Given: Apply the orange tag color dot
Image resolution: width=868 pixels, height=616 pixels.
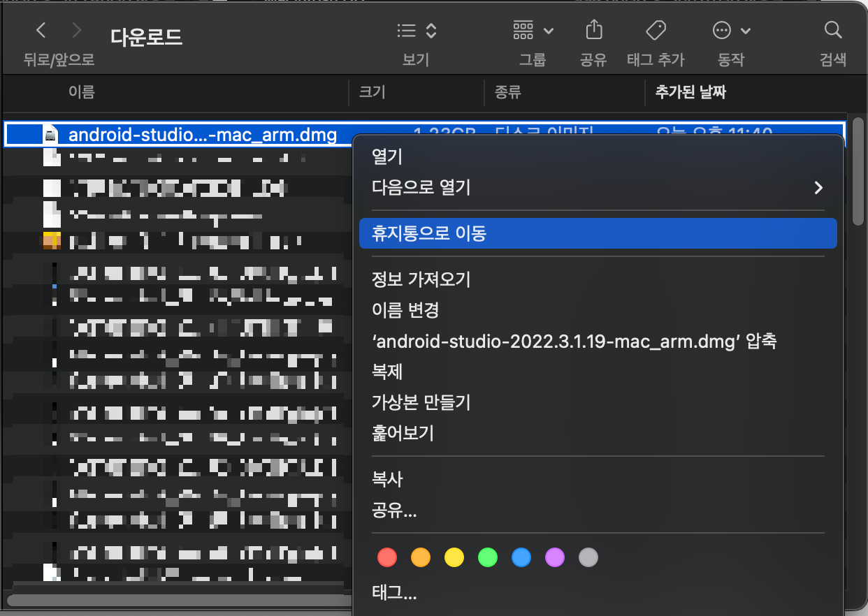Looking at the screenshot, I should (421, 557).
